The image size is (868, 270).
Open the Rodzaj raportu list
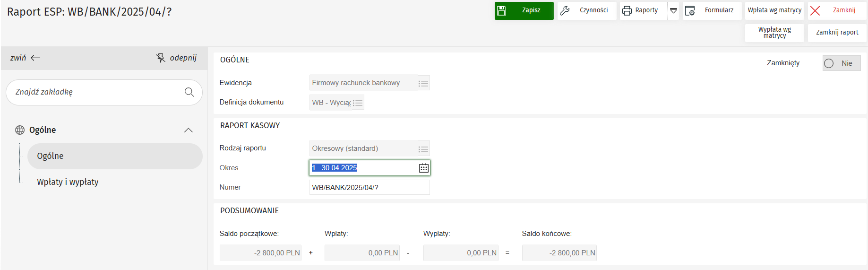point(423,149)
